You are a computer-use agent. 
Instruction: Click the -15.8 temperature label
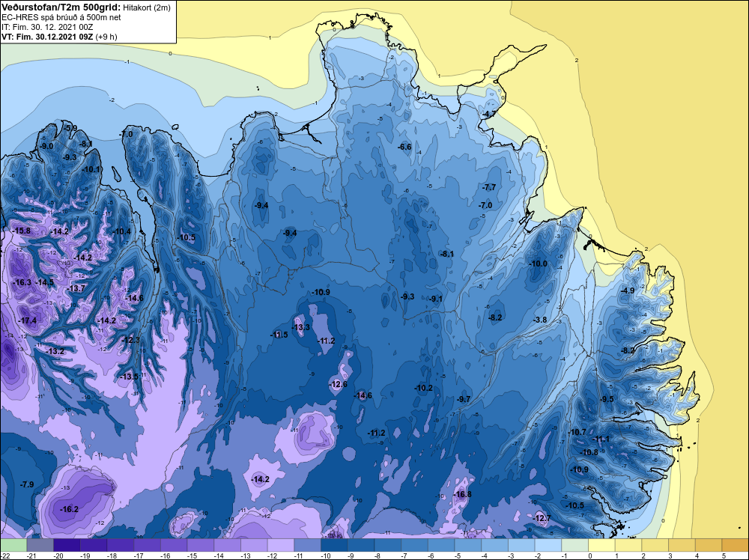22,231
